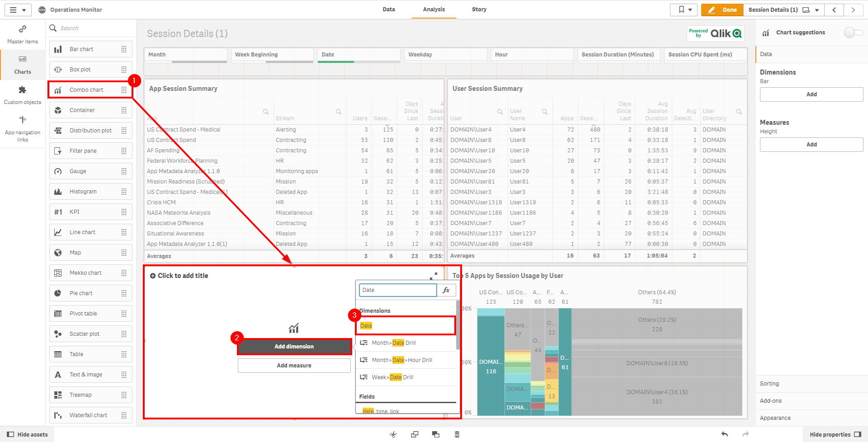Screen dimensions: 868x442
Task: Click the dimension search field containing Date
Action: coord(398,290)
